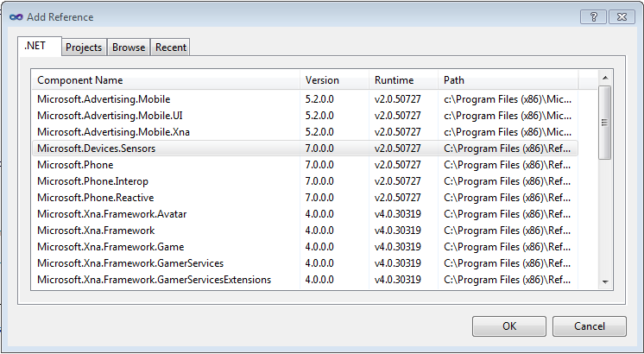644x354 pixels.
Task: Select the Recent tab
Action: point(170,47)
